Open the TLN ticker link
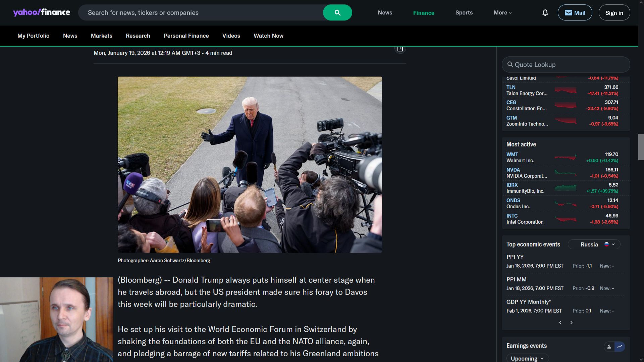644x362 pixels. [x=511, y=87]
